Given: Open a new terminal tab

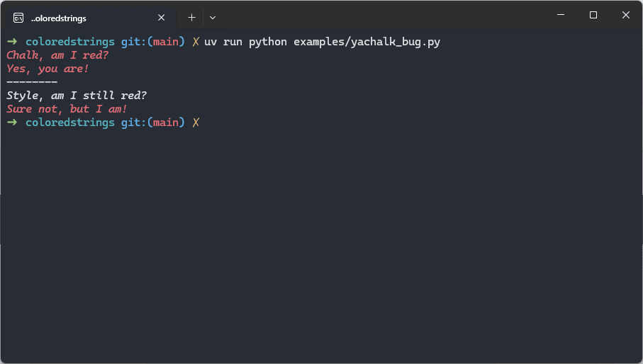Looking at the screenshot, I should (191, 18).
